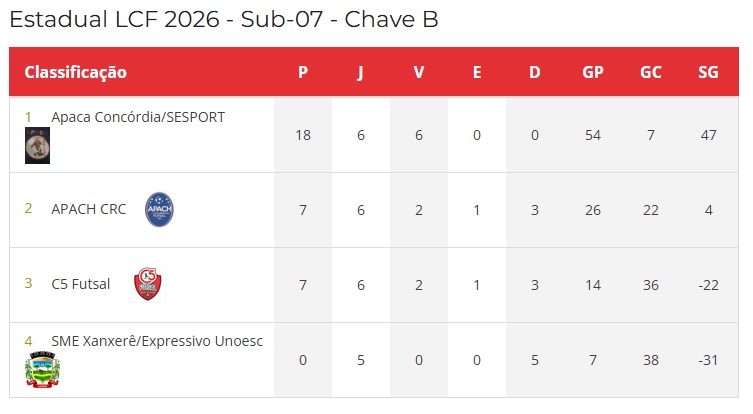Click the GP goals-for column header

point(593,72)
